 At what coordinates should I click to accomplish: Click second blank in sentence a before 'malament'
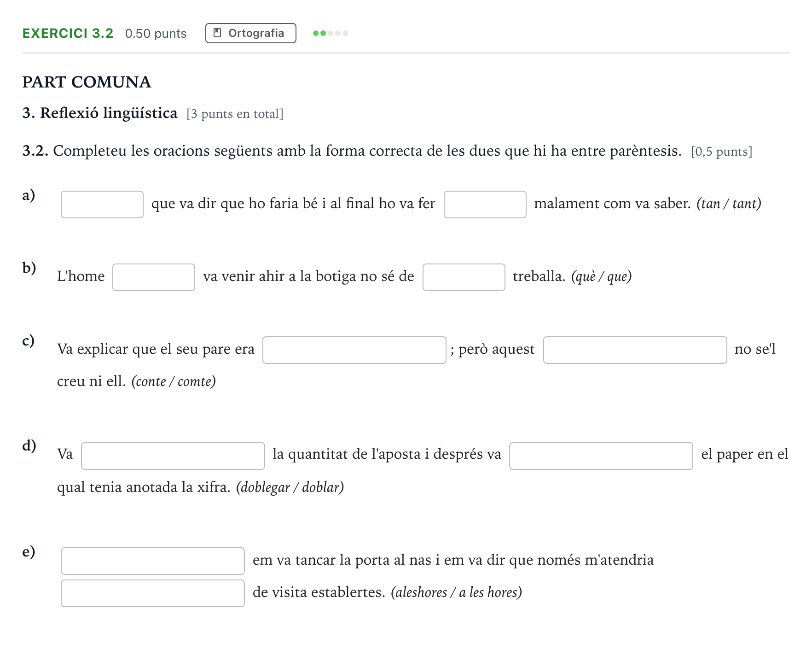pos(485,205)
